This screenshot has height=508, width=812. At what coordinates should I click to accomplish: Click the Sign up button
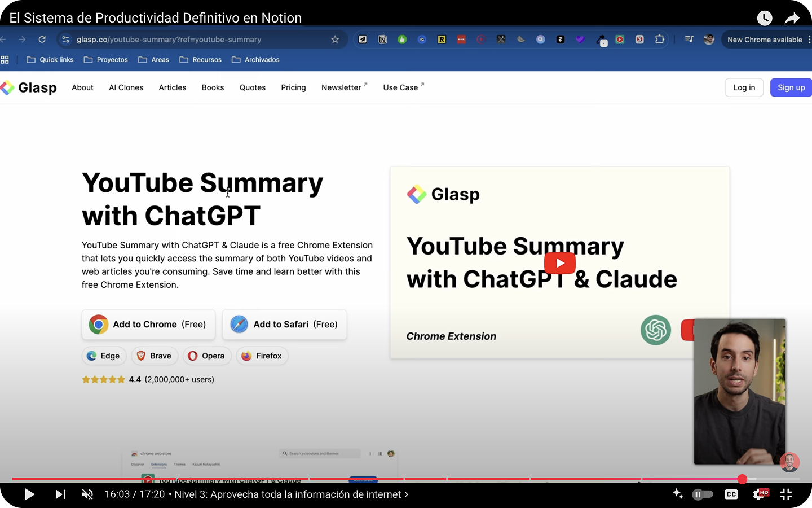791,87
